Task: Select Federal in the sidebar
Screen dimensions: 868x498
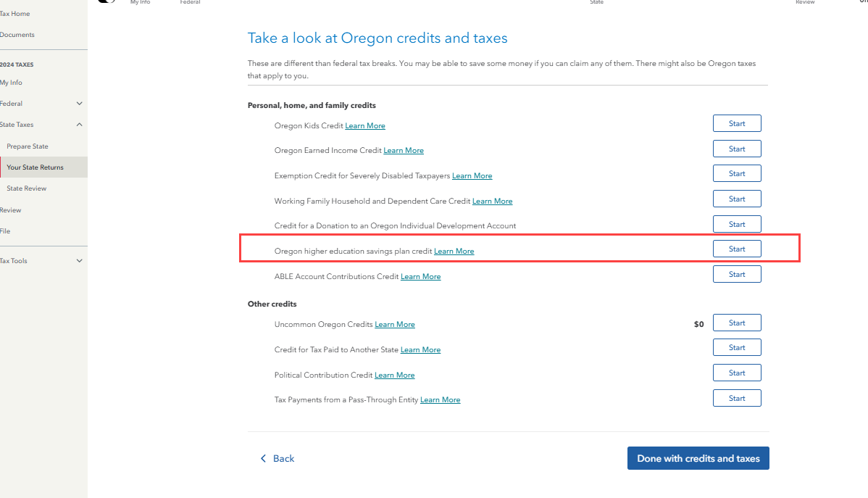Action: coord(11,104)
